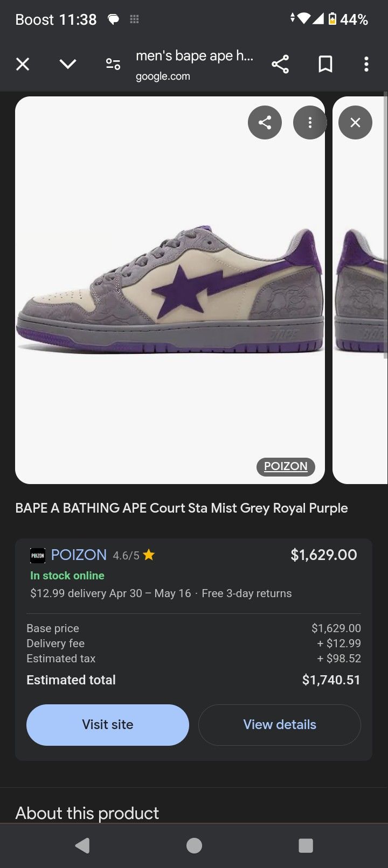The width and height of the screenshot is (388, 868).
Task: Close the Chrome custom tab
Action: click(x=23, y=65)
